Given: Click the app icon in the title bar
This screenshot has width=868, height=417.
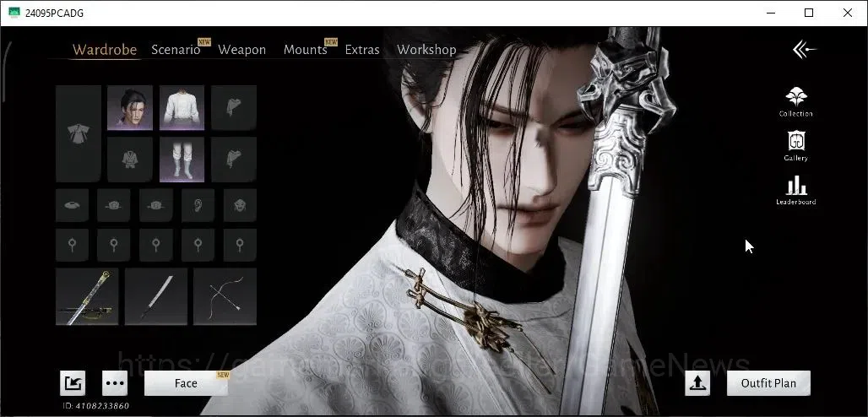Looking at the screenshot, I should coord(14,13).
